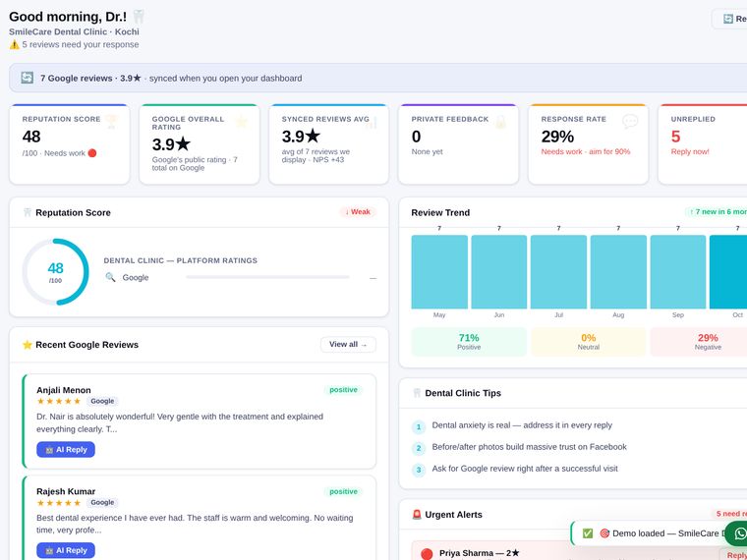
Task: Click the trophy icon on Reputation Score card
Action: pos(111,122)
